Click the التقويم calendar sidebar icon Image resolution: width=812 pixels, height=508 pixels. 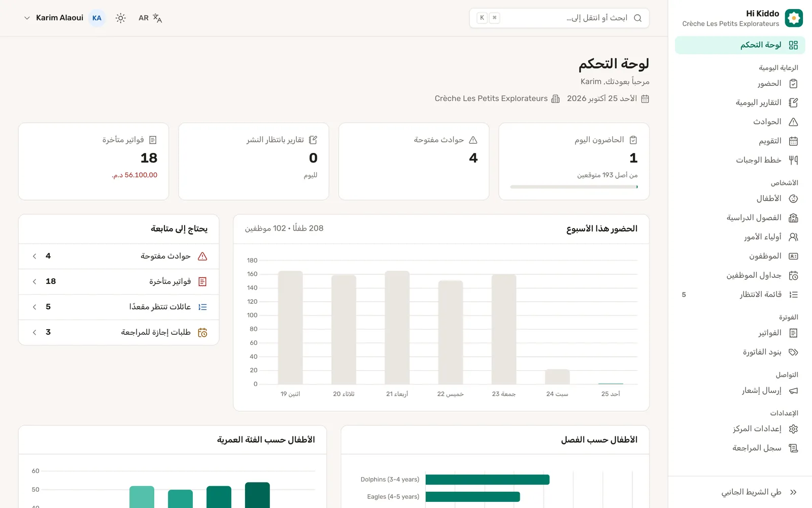click(794, 141)
